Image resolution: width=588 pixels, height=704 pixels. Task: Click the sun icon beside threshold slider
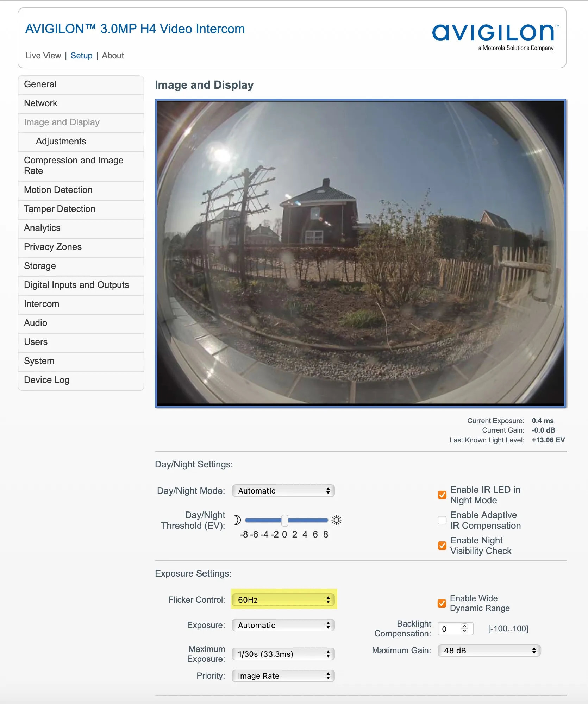click(336, 520)
